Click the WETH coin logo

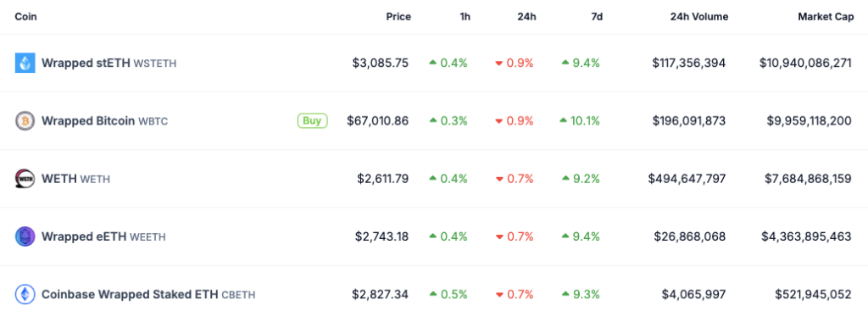pos(25,179)
